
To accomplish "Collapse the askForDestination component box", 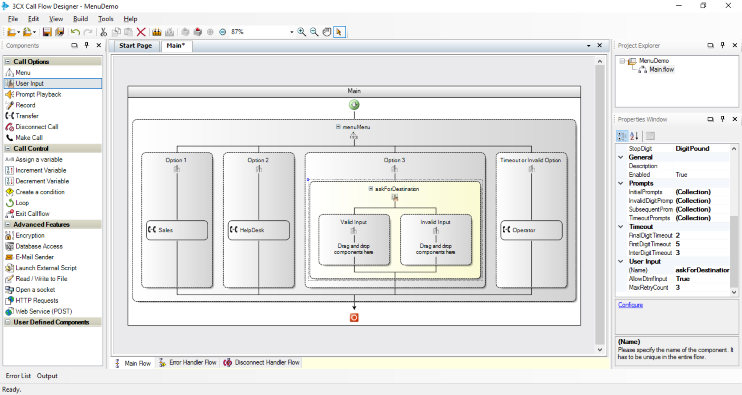I will point(371,189).
